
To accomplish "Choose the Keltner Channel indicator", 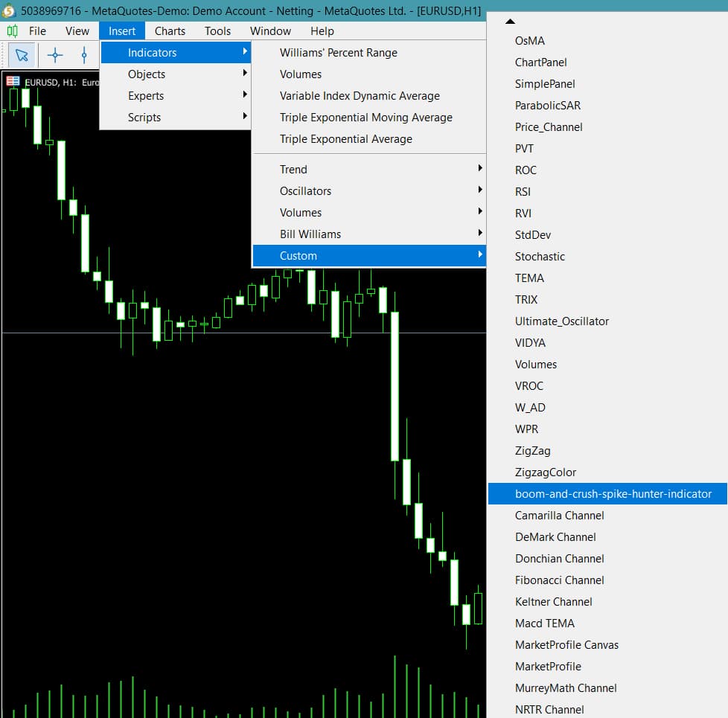I will pos(553,602).
